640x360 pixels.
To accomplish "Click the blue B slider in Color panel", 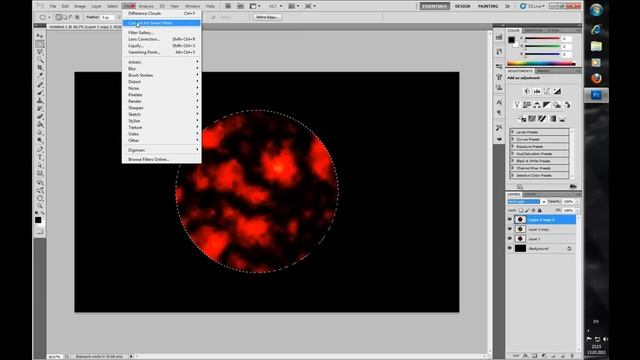I will click(x=542, y=54).
